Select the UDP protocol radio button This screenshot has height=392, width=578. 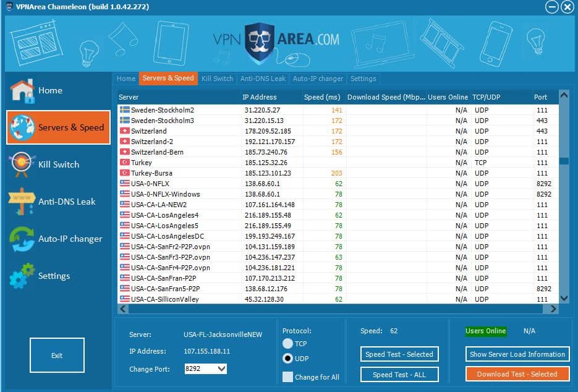(x=287, y=359)
